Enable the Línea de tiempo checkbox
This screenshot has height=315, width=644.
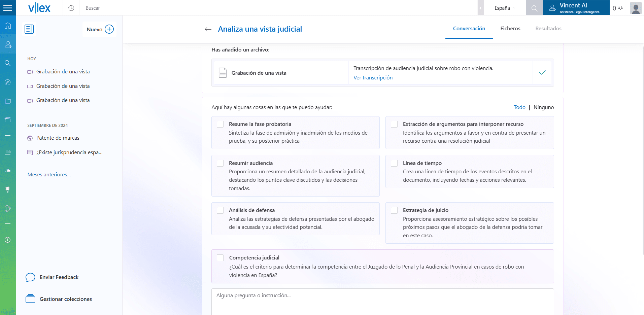pos(394,163)
